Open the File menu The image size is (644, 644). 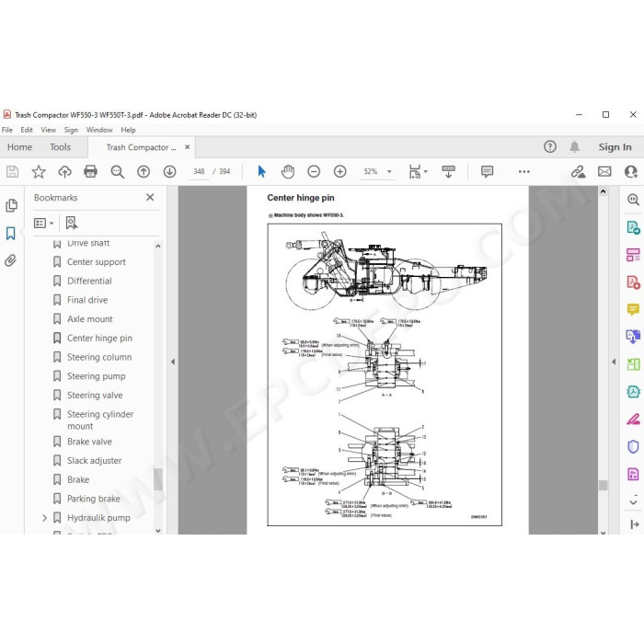tap(7, 130)
